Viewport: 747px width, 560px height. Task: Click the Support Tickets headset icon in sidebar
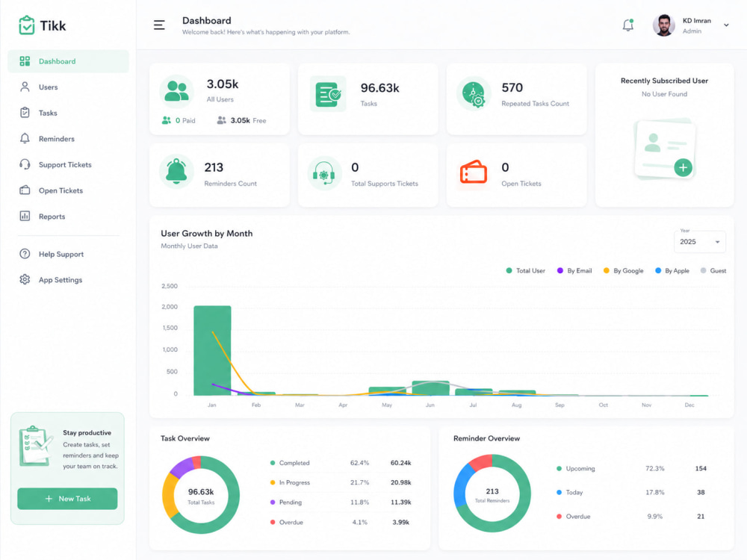pos(25,164)
